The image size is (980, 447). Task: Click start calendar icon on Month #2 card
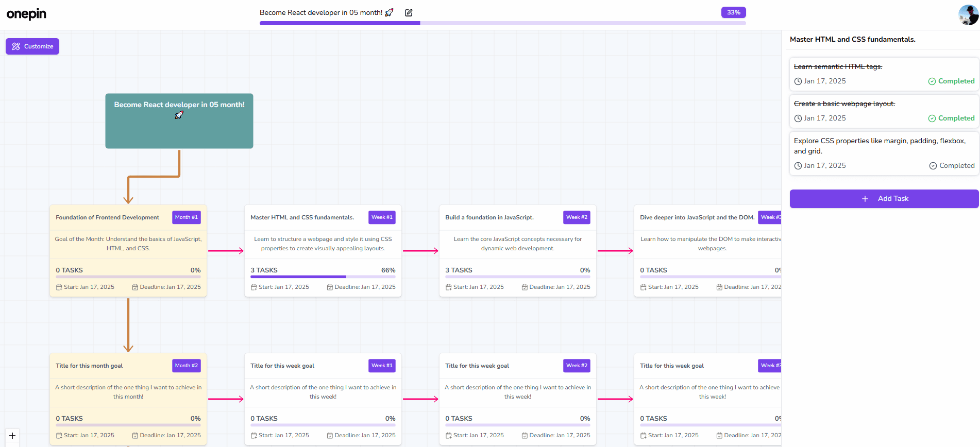point(59,436)
